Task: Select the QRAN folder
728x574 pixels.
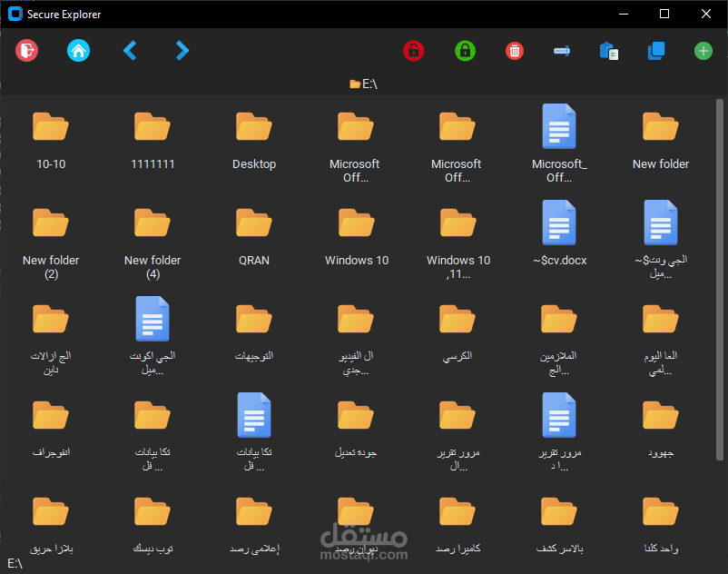Action: point(254,237)
